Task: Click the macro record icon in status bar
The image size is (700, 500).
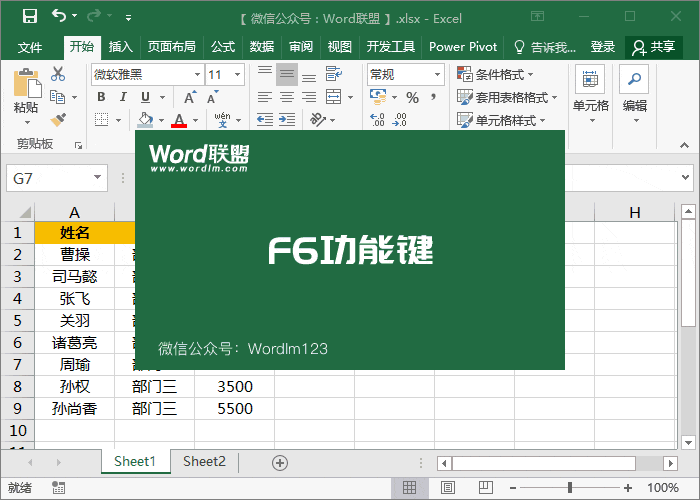Action: pyautogui.click(x=59, y=489)
